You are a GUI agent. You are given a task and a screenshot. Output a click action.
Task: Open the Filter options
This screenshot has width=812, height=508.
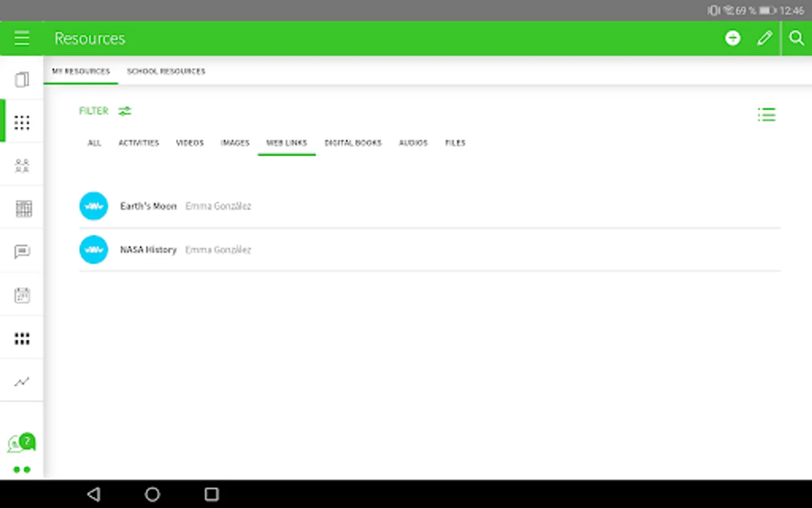pyautogui.click(x=105, y=111)
